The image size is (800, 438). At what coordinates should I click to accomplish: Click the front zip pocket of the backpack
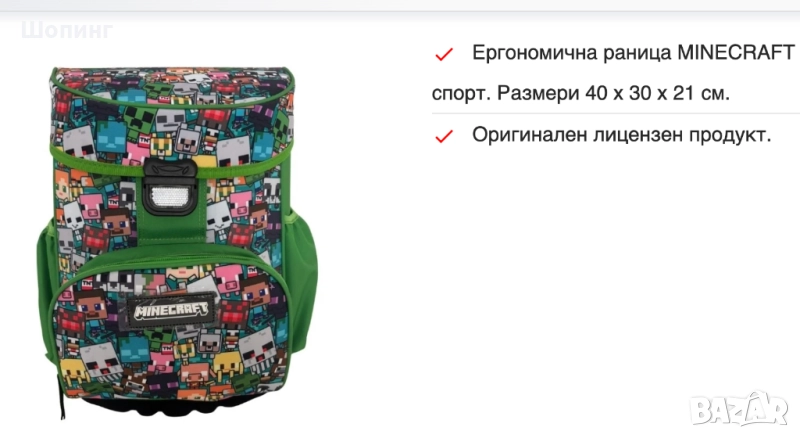171,327
